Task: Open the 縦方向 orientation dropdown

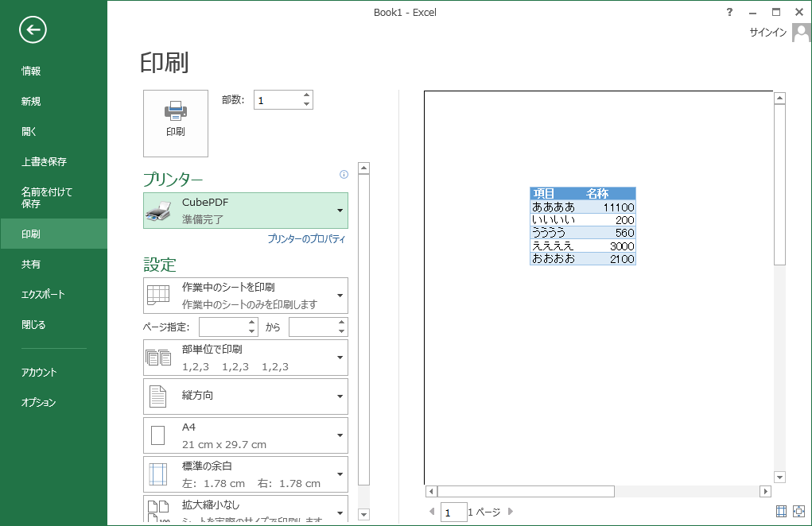Action: point(246,396)
